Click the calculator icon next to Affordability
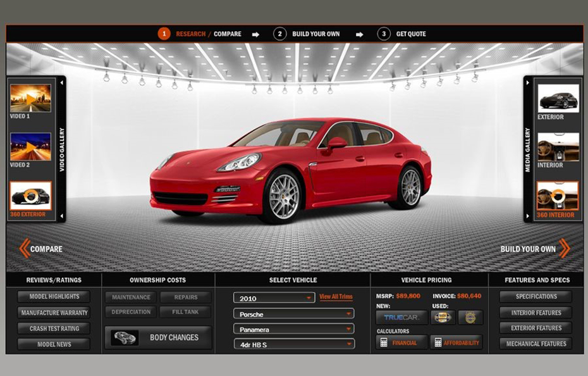Viewport: 588px width, 376px height. (438, 342)
